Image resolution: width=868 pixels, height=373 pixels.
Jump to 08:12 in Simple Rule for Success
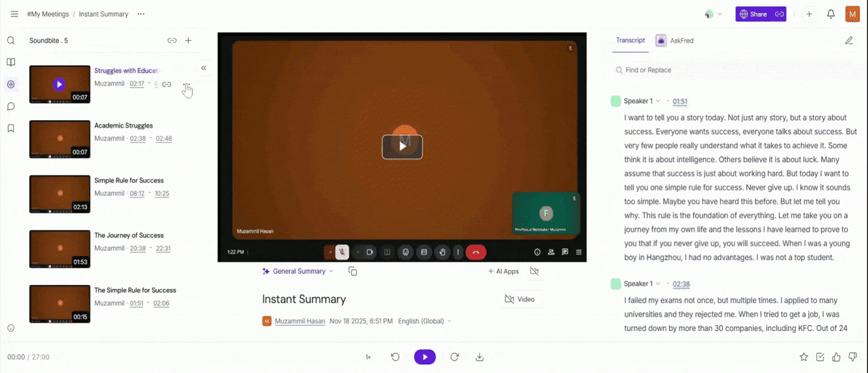pos(137,193)
